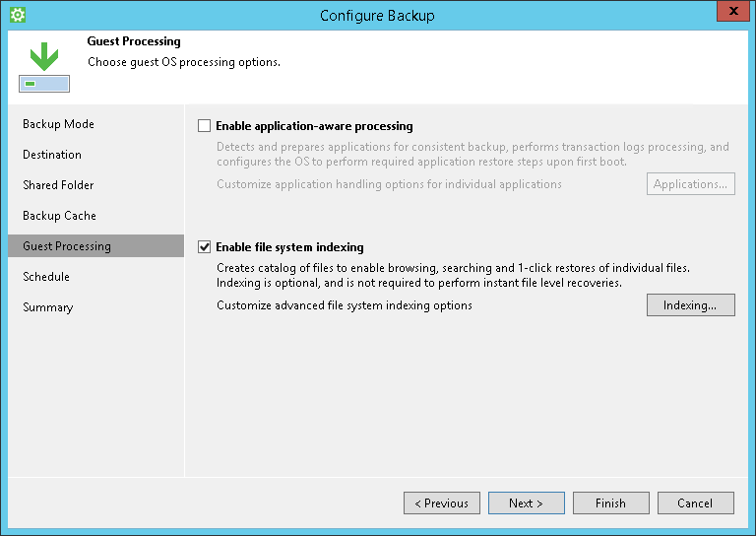Select the Guest Processing step
This screenshot has height=536, width=756.
[67, 246]
